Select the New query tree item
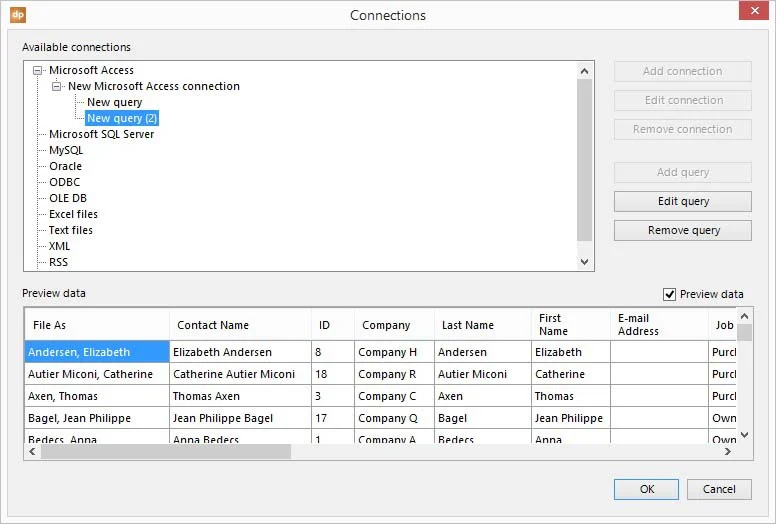The image size is (776, 524). 114,102
